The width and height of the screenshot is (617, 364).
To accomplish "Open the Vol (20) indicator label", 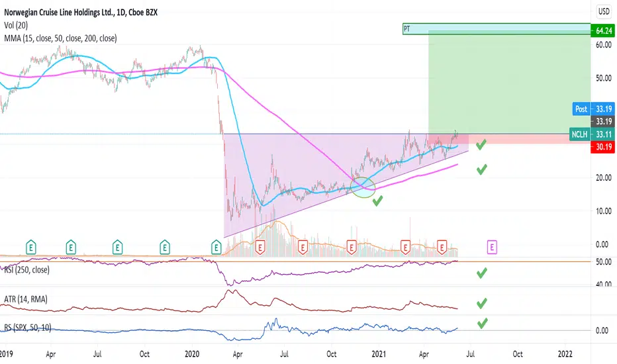I will point(16,25).
